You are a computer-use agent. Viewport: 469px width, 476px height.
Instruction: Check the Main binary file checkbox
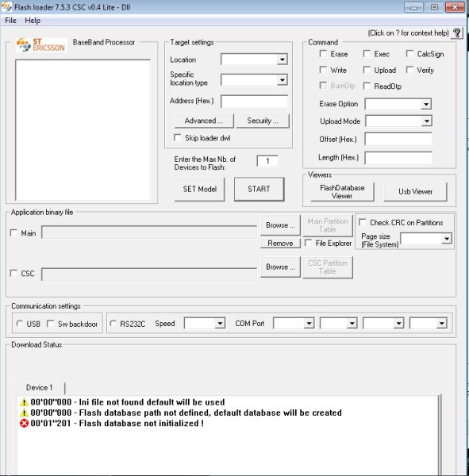pyautogui.click(x=13, y=232)
